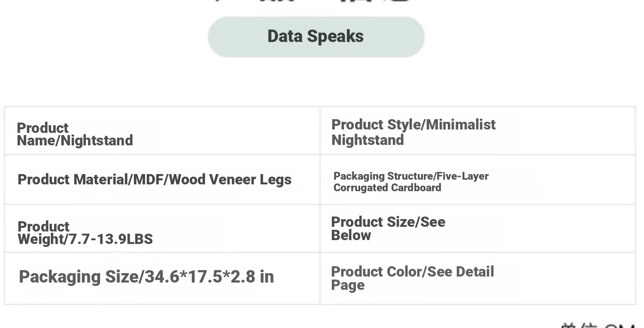Click the partially visible Chinese heading at top

tap(316, 2)
